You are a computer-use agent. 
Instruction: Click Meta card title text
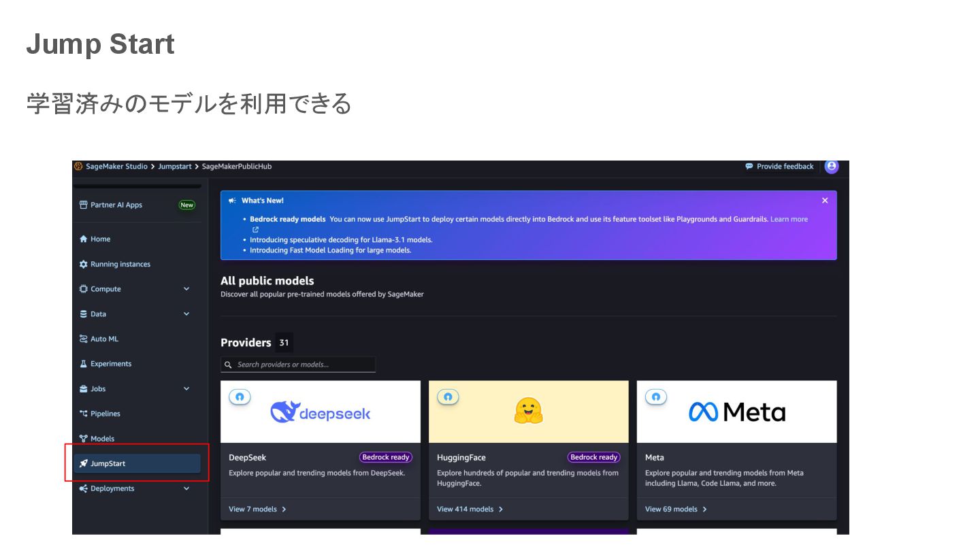(x=655, y=458)
